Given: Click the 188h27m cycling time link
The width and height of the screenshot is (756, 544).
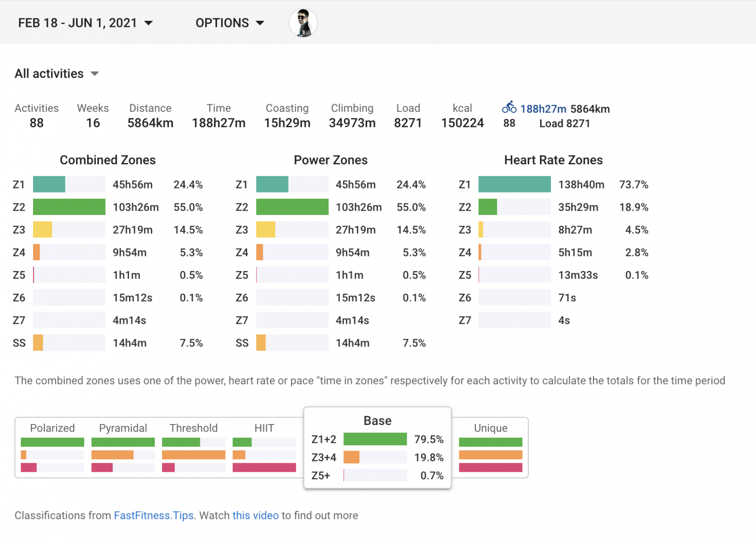Looking at the screenshot, I should pyautogui.click(x=543, y=109).
